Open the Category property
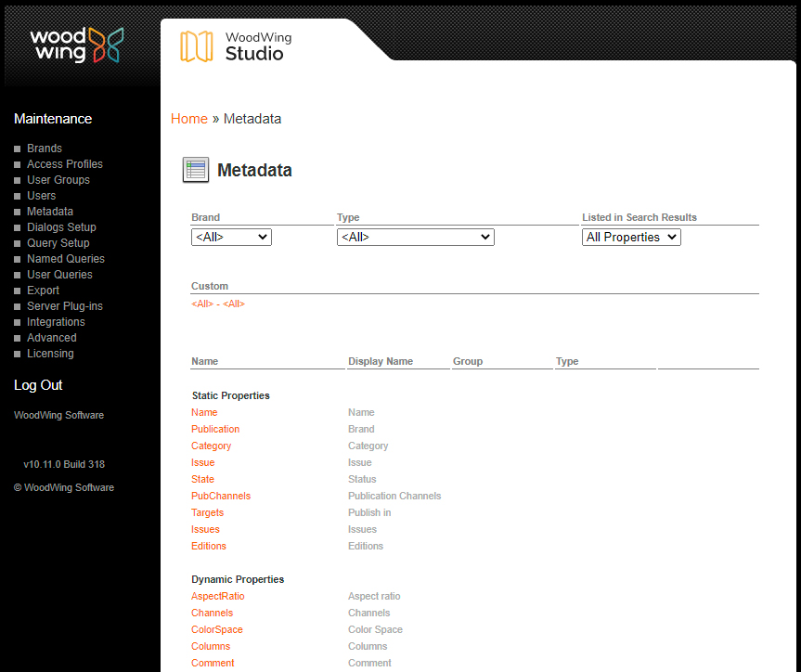801x672 pixels. [212, 446]
